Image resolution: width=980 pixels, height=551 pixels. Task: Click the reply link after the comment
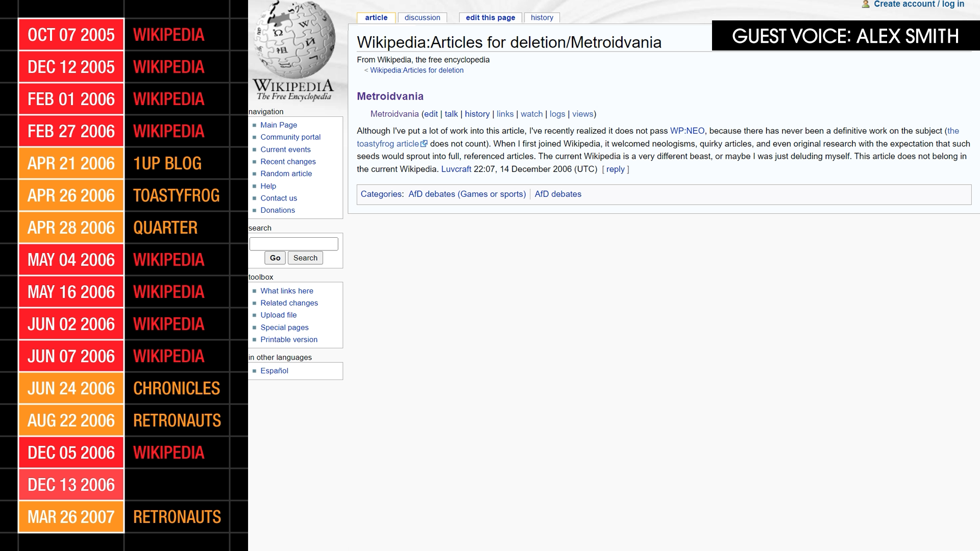[615, 169]
